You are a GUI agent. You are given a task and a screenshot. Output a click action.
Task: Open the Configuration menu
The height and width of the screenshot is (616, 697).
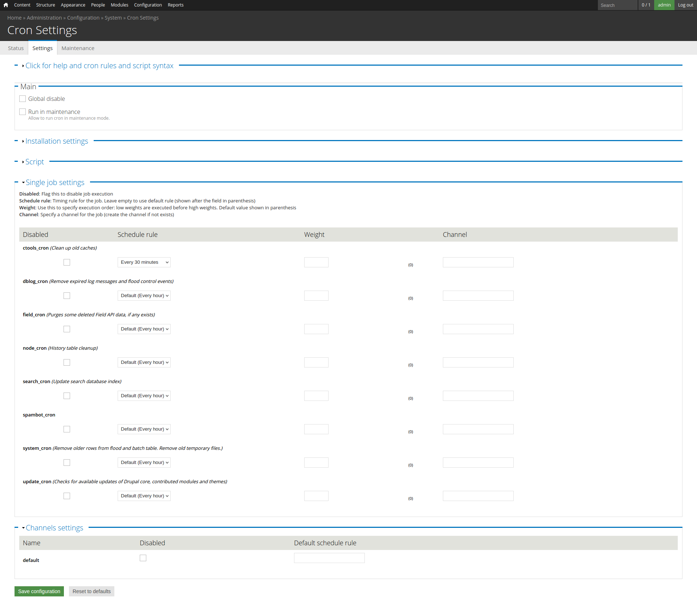(x=148, y=5)
